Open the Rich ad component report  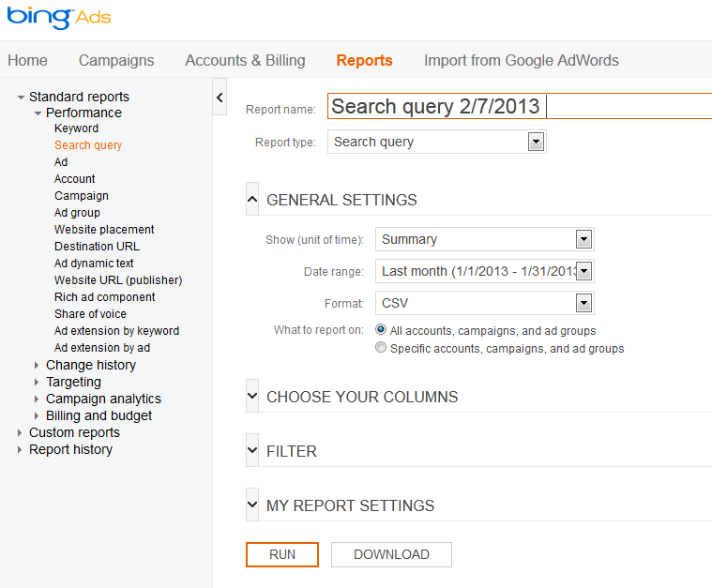click(x=104, y=297)
